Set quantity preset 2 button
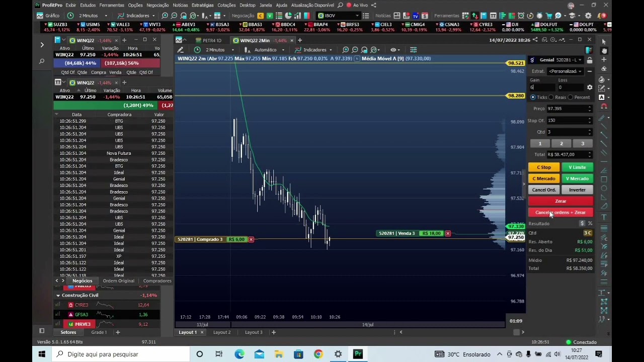 561,144
